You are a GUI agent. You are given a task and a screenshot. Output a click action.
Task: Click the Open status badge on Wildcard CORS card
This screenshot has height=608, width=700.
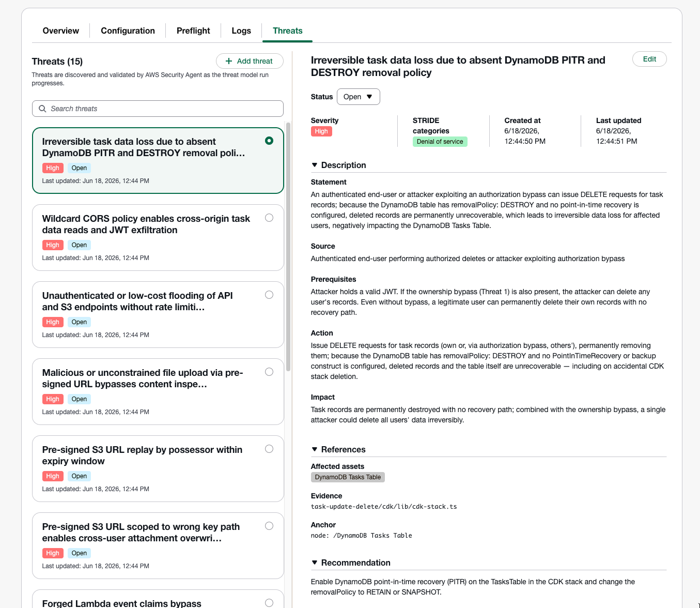tap(79, 245)
